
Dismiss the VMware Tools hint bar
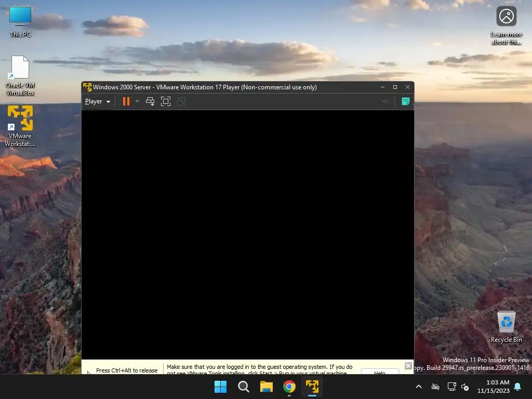tap(408, 366)
